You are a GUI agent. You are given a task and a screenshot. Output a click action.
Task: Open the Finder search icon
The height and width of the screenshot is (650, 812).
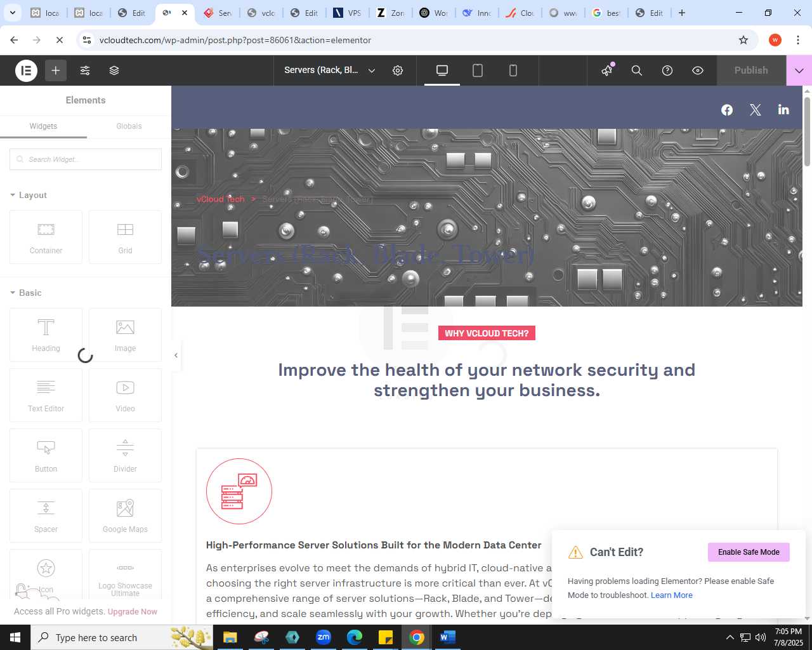coord(637,70)
